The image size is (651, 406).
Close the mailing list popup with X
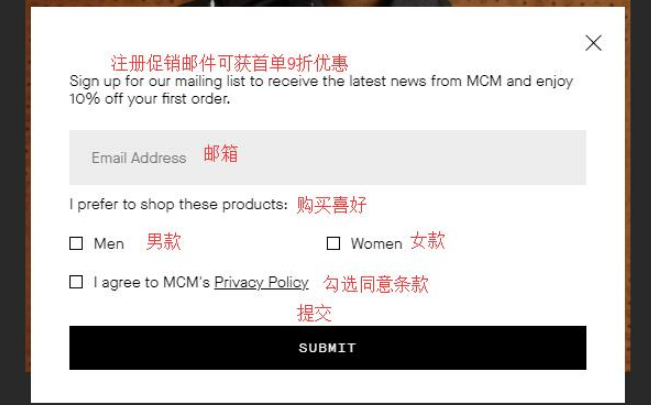593,43
